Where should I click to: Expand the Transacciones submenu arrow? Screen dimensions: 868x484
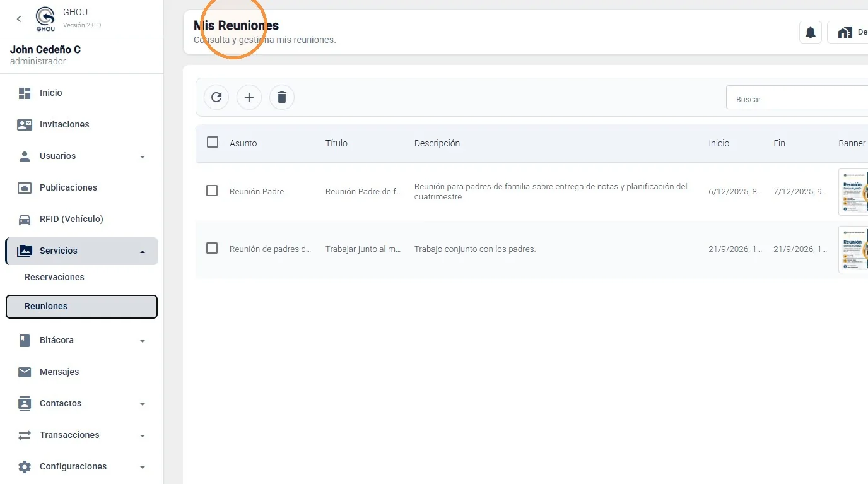point(143,435)
